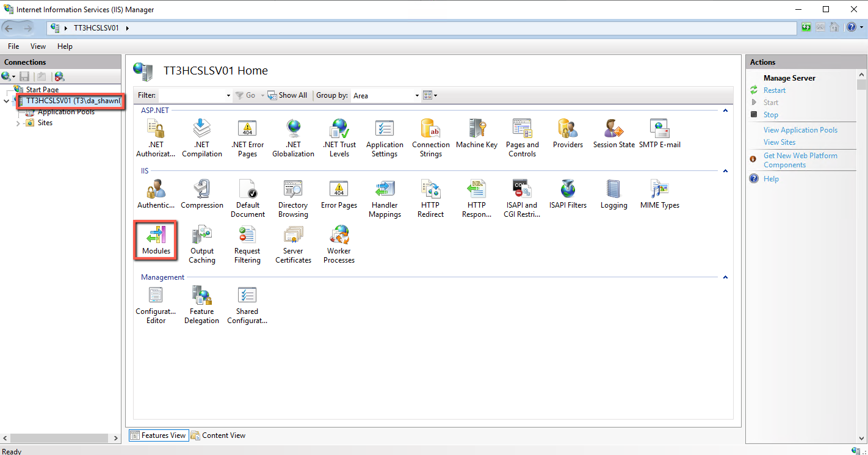Open Feature Delegation

click(x=201, y=304)
